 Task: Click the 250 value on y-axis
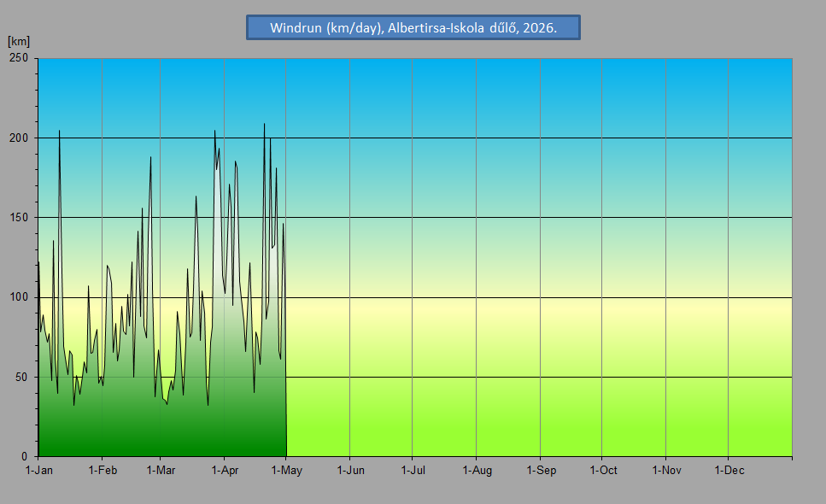coord(19,58)
